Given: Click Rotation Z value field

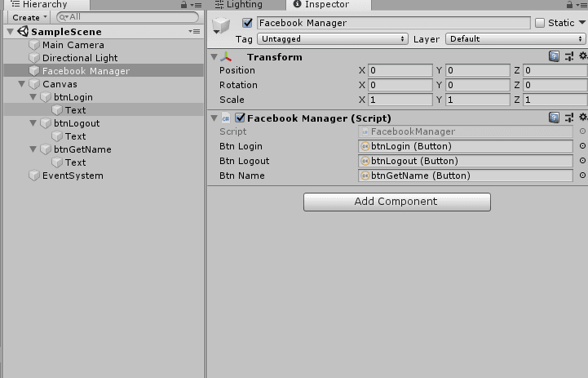Looking at the screenshot, I should click(x=555, y=85).
